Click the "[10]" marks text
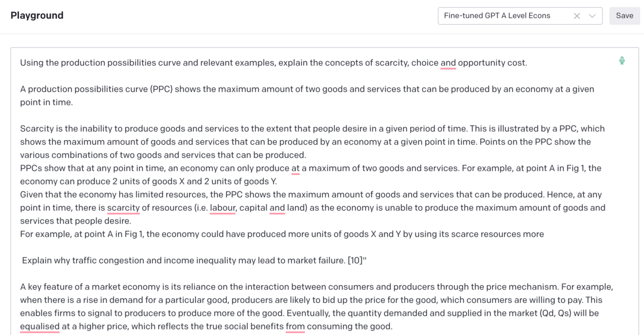This screenshot has width=644, height=335. click(355, 260)
